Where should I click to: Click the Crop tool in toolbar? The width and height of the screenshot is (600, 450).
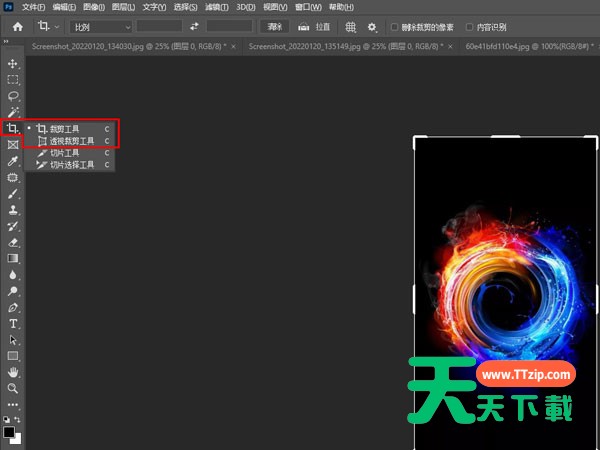tap(13, 128)
